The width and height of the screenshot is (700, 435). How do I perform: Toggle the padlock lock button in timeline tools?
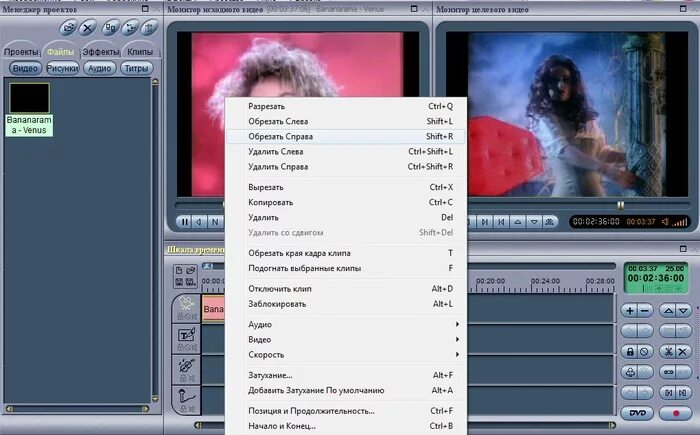(629, 351)
